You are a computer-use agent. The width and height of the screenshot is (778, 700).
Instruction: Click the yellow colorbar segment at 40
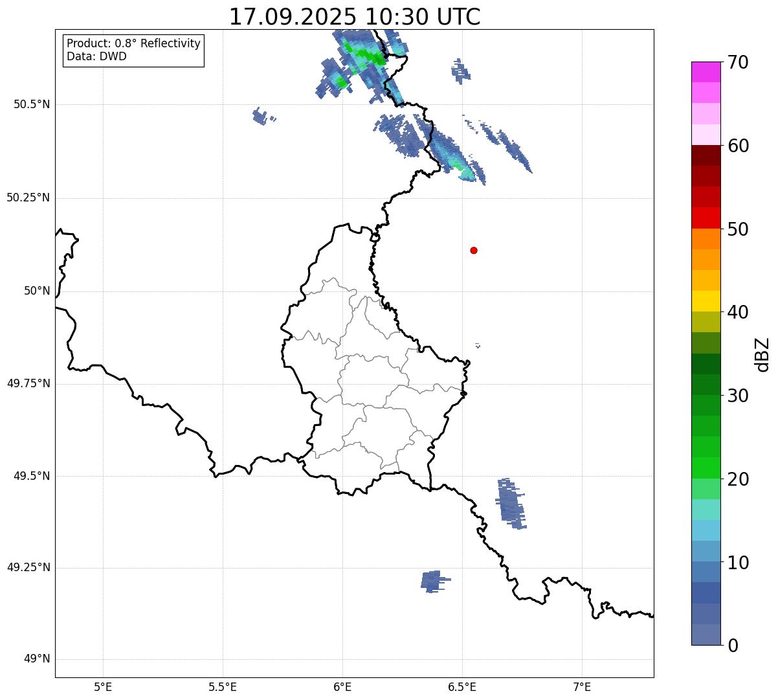point(706,301)
